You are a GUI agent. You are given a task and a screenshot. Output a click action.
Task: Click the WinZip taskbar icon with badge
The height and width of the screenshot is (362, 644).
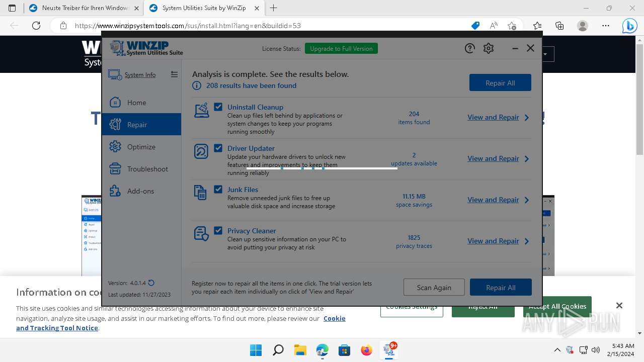389,350
